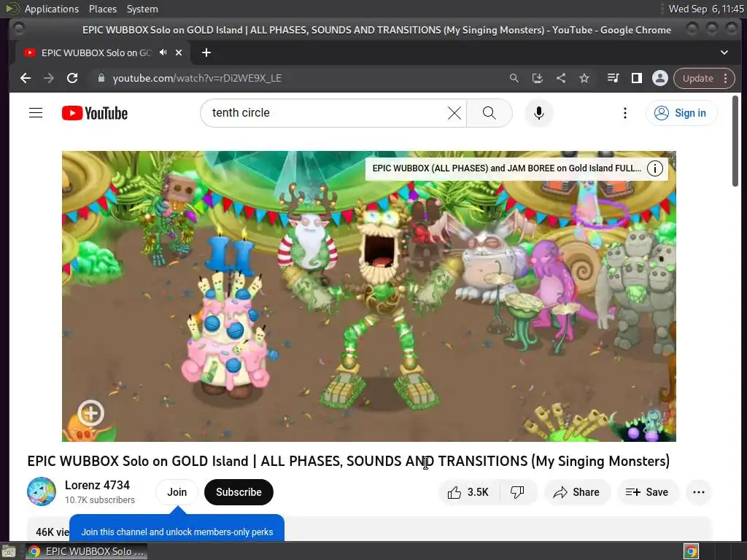Toggle Chrome's side panel

636,78
